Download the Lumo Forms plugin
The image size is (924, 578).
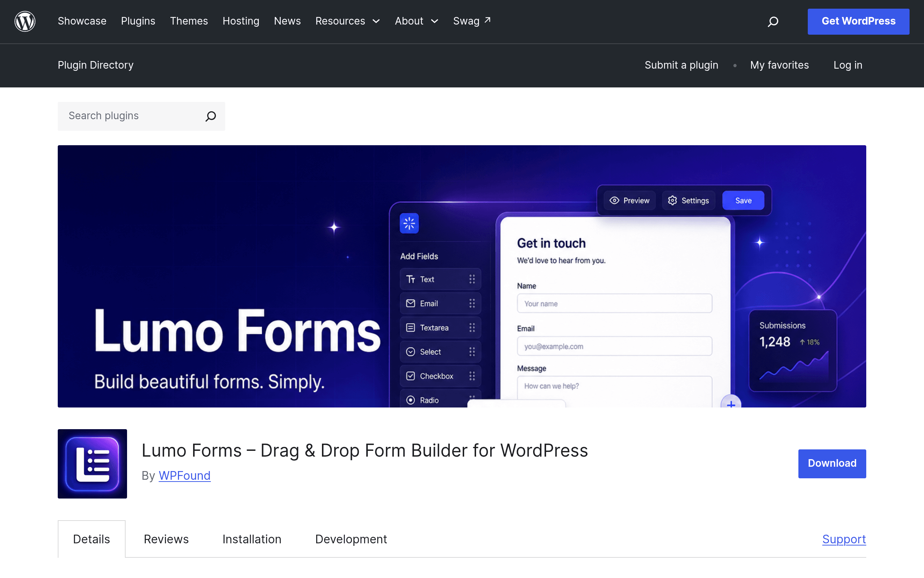832,463
